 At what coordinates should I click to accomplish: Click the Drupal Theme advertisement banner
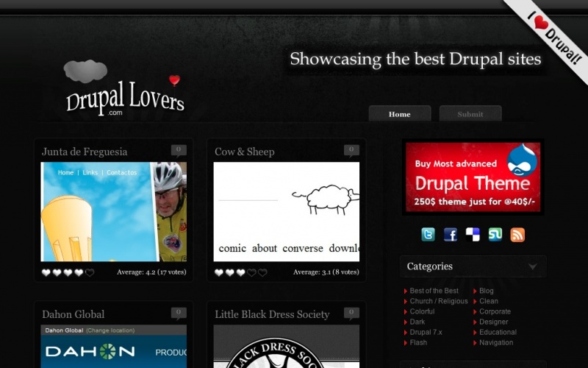pos(473,177)
